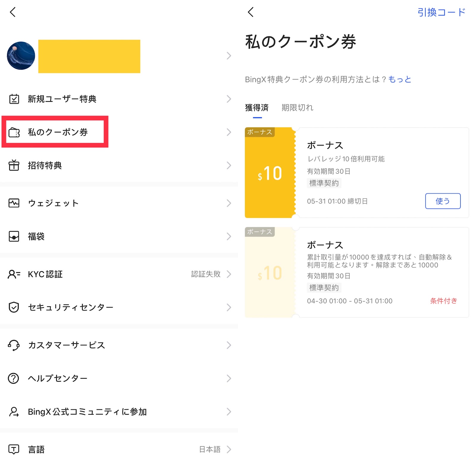Tap the もっと link

click(400, 79)
